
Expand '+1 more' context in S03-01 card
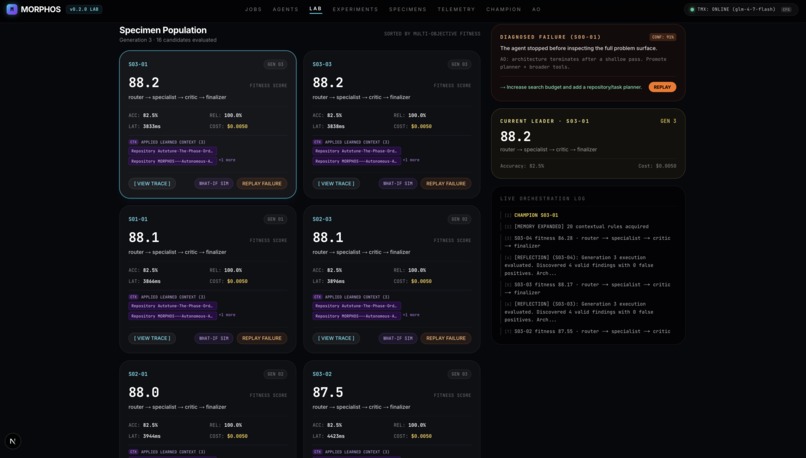(x=227, y=160)
